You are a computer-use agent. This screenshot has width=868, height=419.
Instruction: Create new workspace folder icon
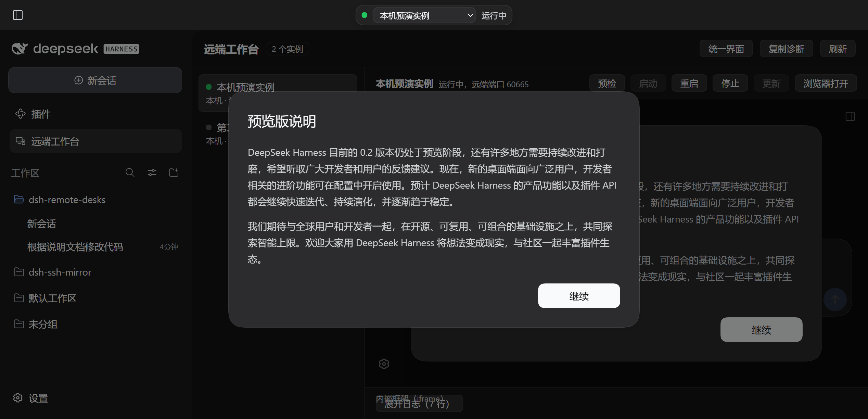pyautogui.click(x=174, y=173)
